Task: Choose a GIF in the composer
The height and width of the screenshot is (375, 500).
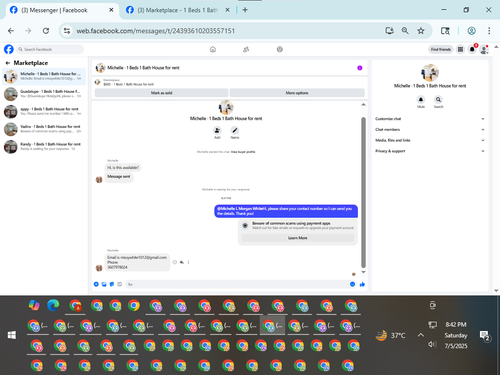Action: pos(120,284)
